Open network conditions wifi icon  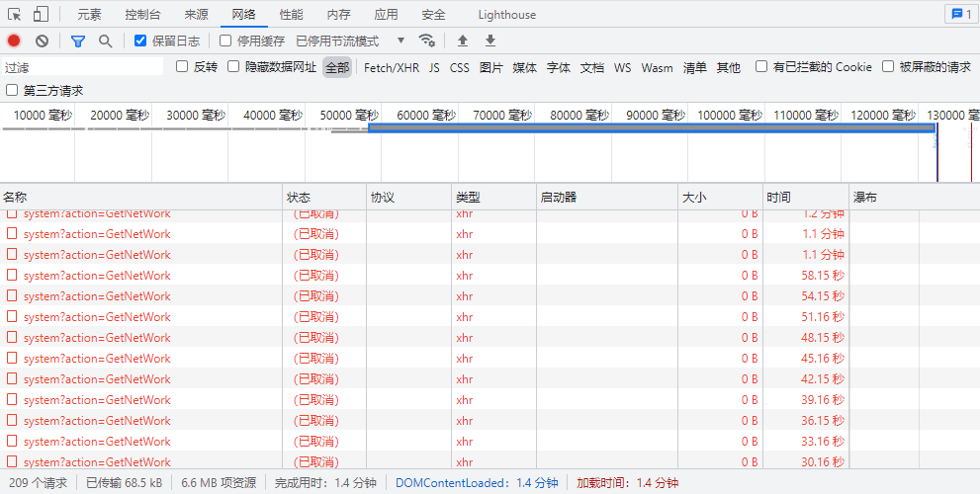427,41
